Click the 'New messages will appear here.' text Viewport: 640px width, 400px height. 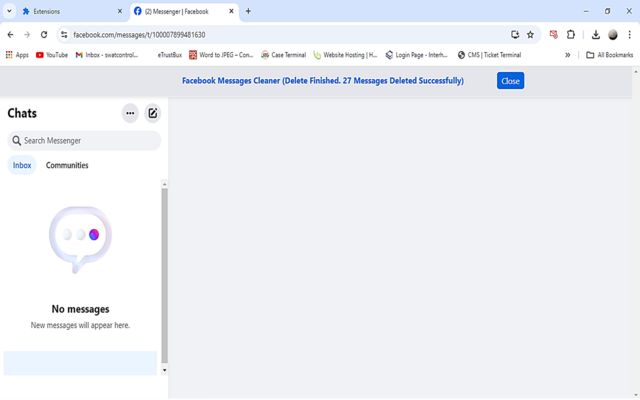(80, 325)
